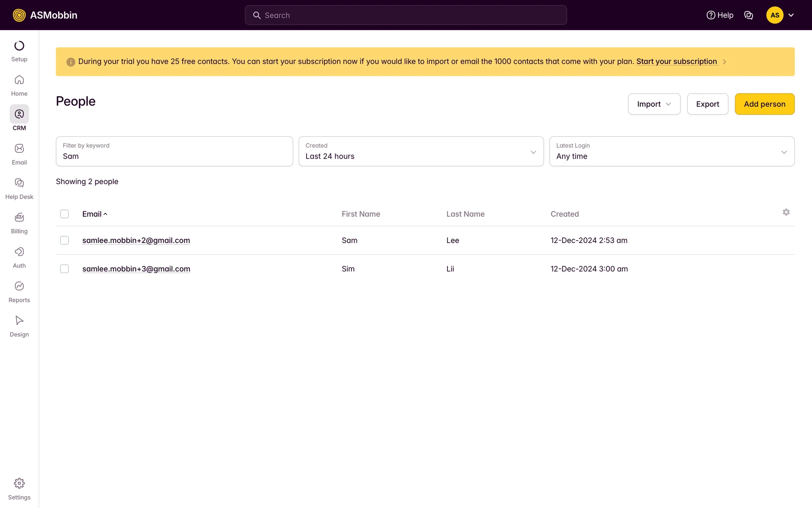Open the Design sidebar icon
The image size is (812, 508).
(19, 320)
